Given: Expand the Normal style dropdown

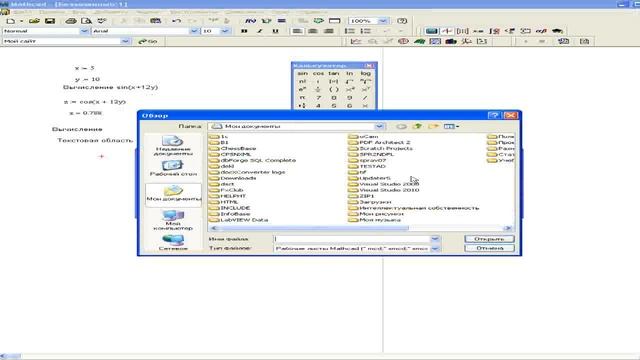Looking at the screenshot, I should pyautogui.click(x=84, y=31).
